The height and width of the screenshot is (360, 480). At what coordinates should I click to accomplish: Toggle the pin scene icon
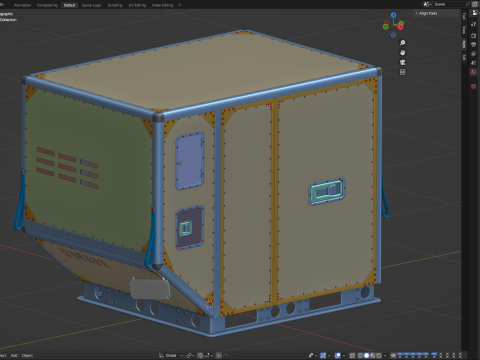pos(468,4)
